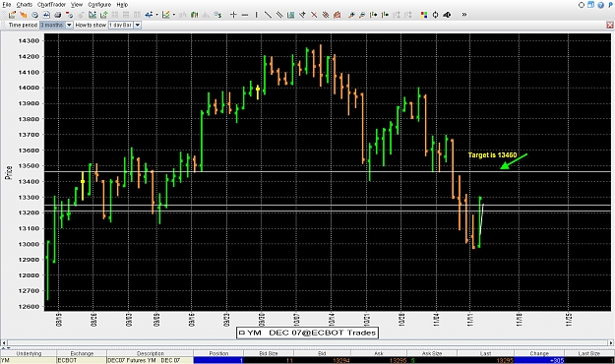Image resolution: width=615 pixels, height=364 pixels.
Task: Click the blue window layout icon top right
Action: 590,5
